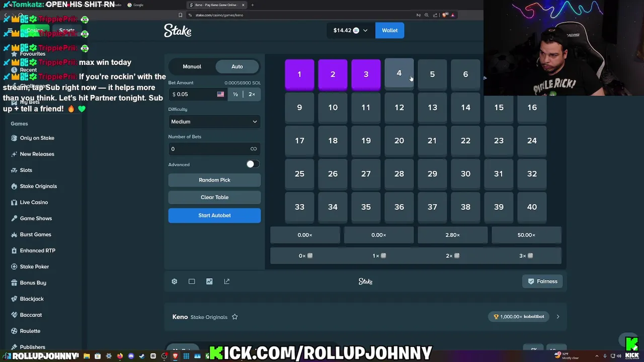Open Only on Stake in the sidebar
Screen dimensions: 644x362
(37, 138)
